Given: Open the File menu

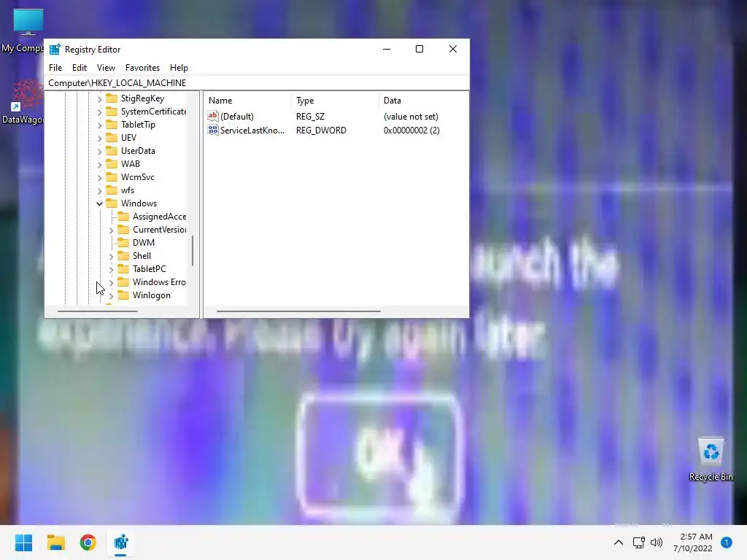Looking at the screenshot, I should (x=55, y=68).
